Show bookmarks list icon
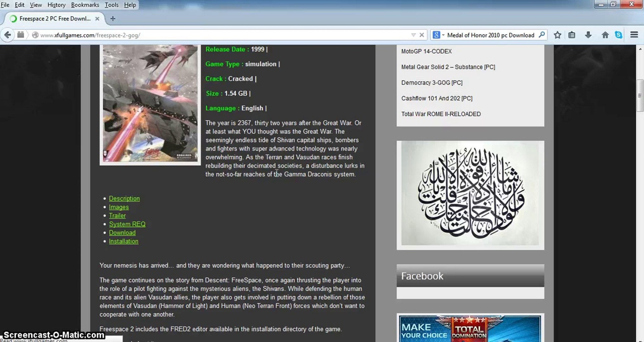The image size is (644, 342). (x=572, y=35)
